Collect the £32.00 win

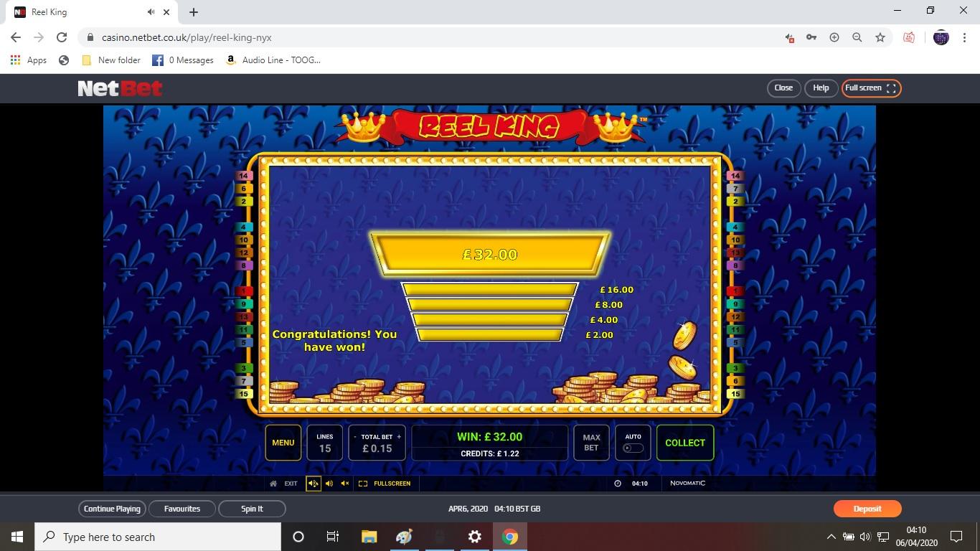click(x=685, y=443)
